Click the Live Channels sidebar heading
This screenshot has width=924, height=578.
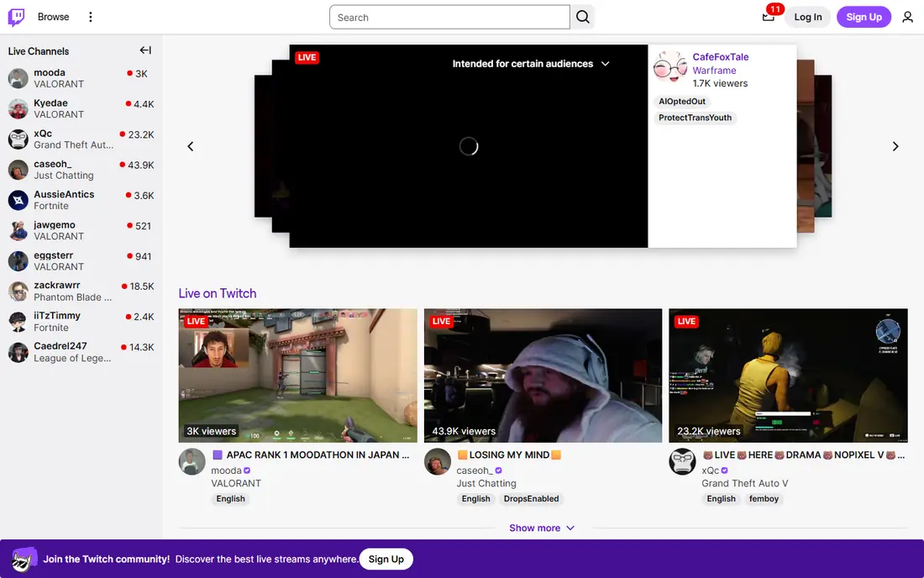39,51
